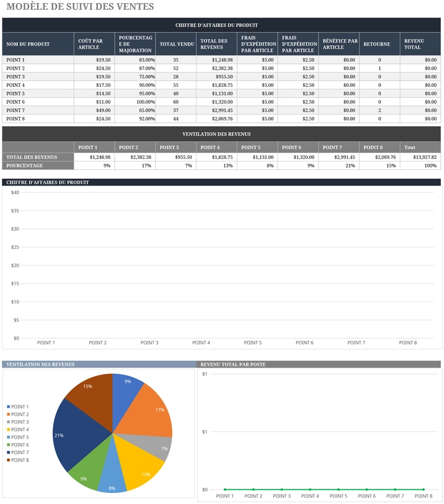Select the 'POURCENTAGE DE MAJORATION' header
Viewport: 444px width, 504px height.
click(135, 44)
